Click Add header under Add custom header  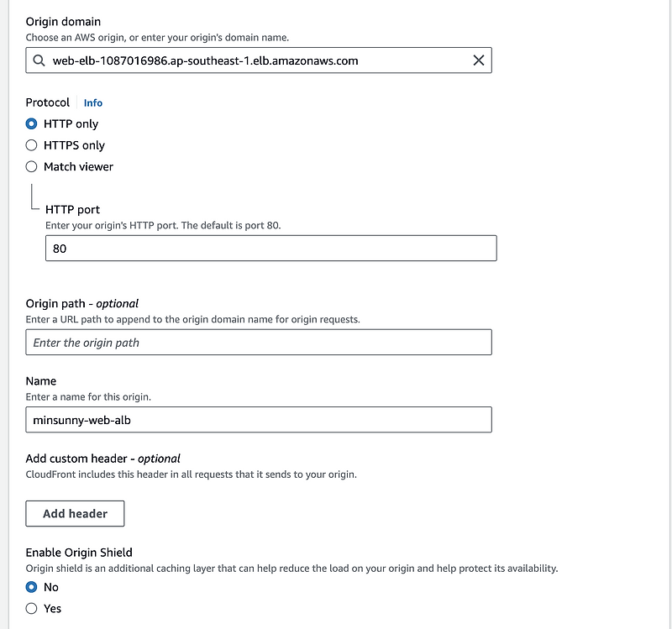tap(75, 513)
